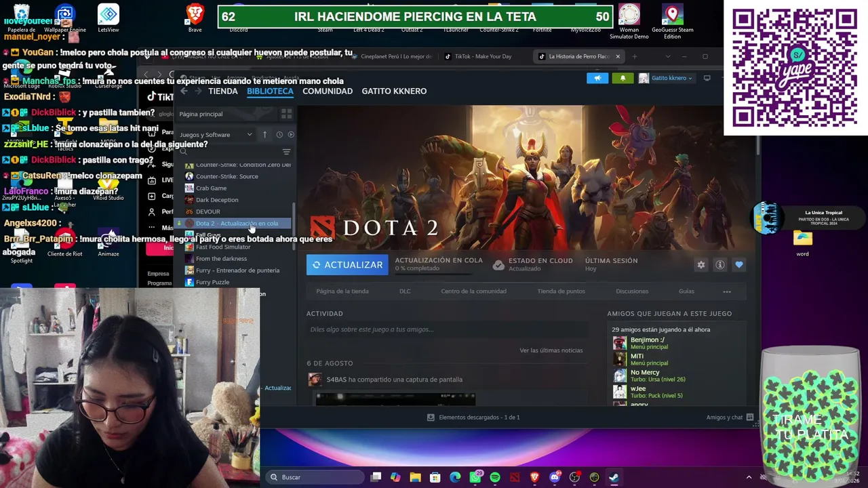Open GeoGuessr Steam Edition desktop shortcut

pos(672,22)
